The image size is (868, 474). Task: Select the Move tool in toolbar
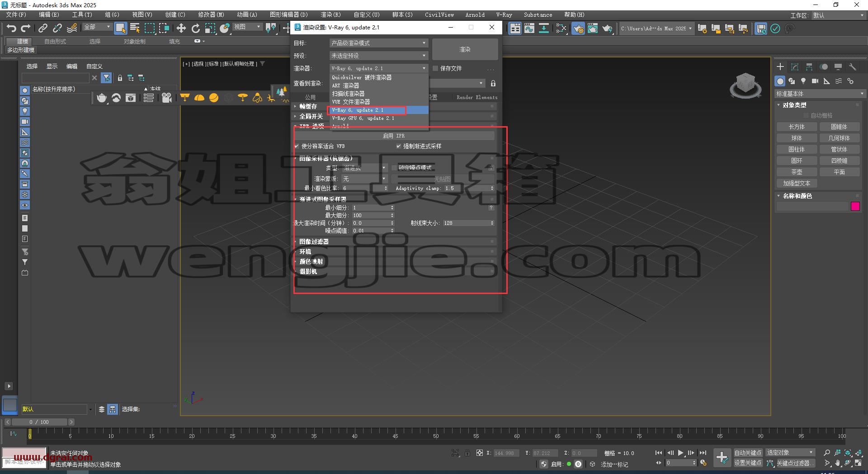click(x=181, y=28)
